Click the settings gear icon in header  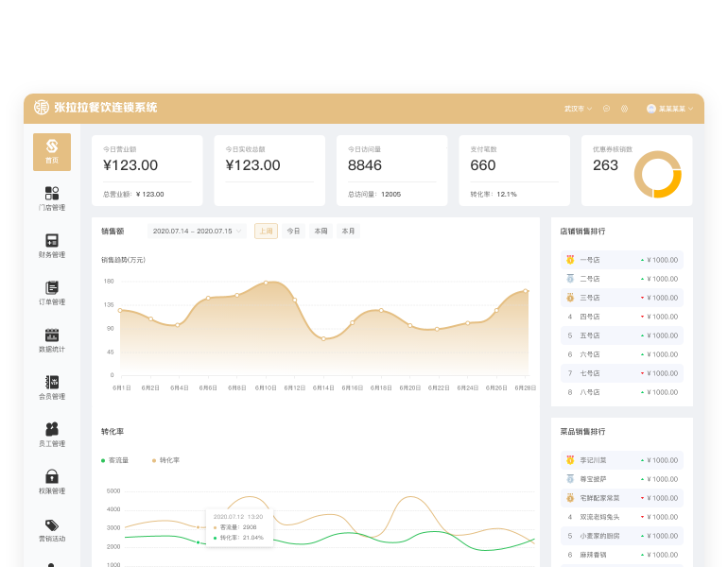[x=624, y=109]
